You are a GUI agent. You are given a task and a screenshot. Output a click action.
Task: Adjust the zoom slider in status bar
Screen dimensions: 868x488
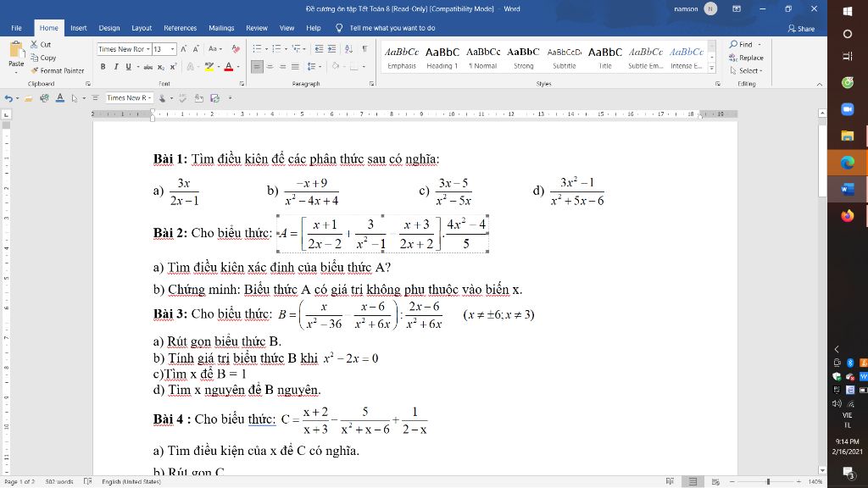[768, 482]
